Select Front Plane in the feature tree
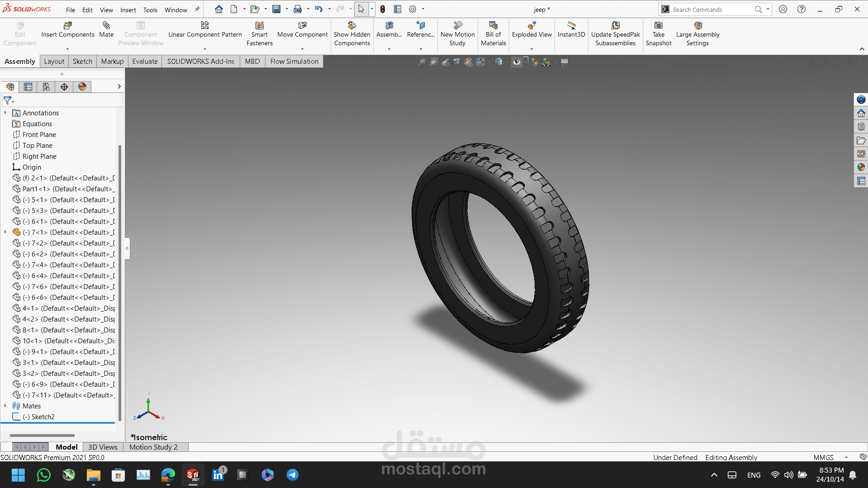The image size is (868, 488). [39, 135]
